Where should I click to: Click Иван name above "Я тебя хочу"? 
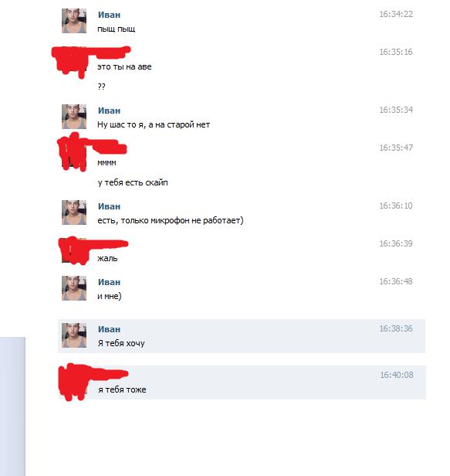[109, 329]
